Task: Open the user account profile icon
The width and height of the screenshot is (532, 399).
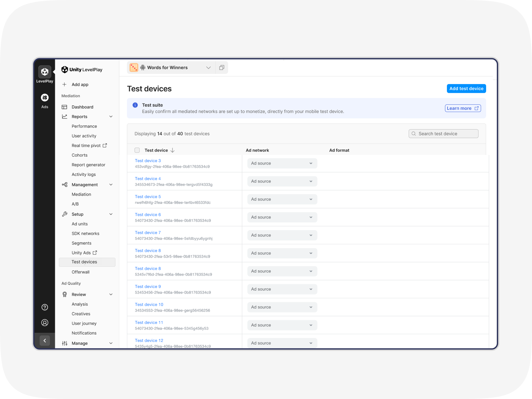Action: coord(45,323)
